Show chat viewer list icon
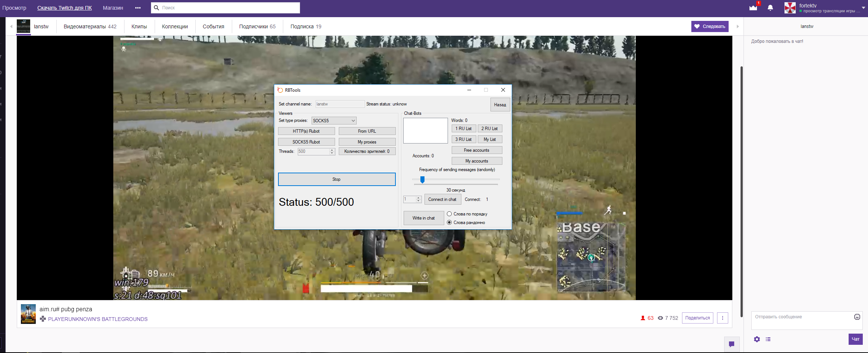 point(768,339)
